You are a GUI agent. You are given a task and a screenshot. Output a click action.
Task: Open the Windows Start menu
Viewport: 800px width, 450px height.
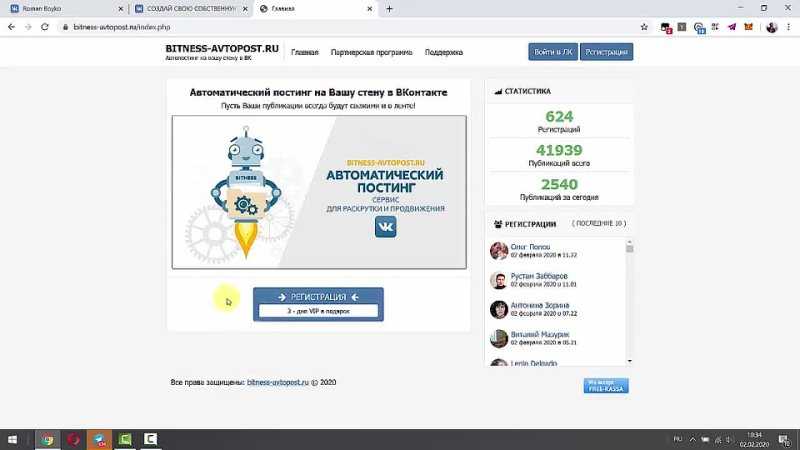tap(12, 439)
